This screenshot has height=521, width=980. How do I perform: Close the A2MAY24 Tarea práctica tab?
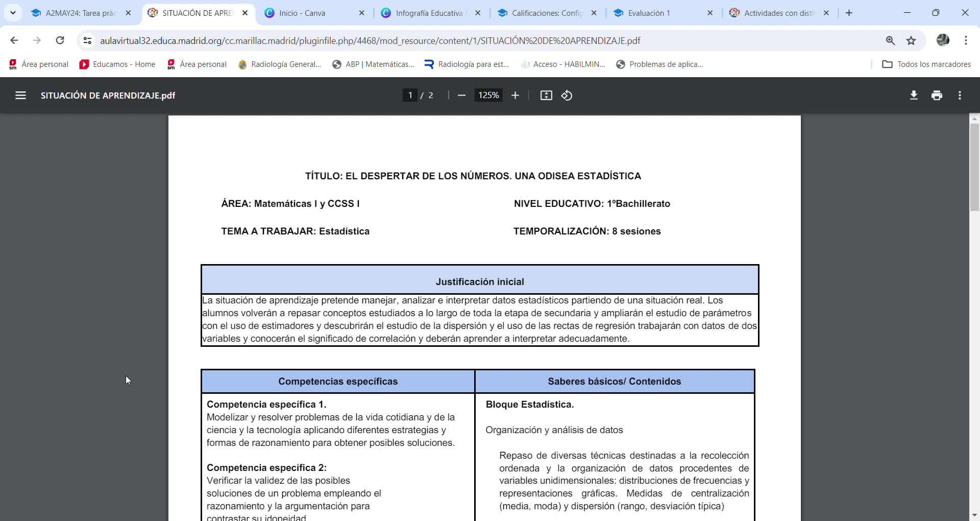[128, 13]
